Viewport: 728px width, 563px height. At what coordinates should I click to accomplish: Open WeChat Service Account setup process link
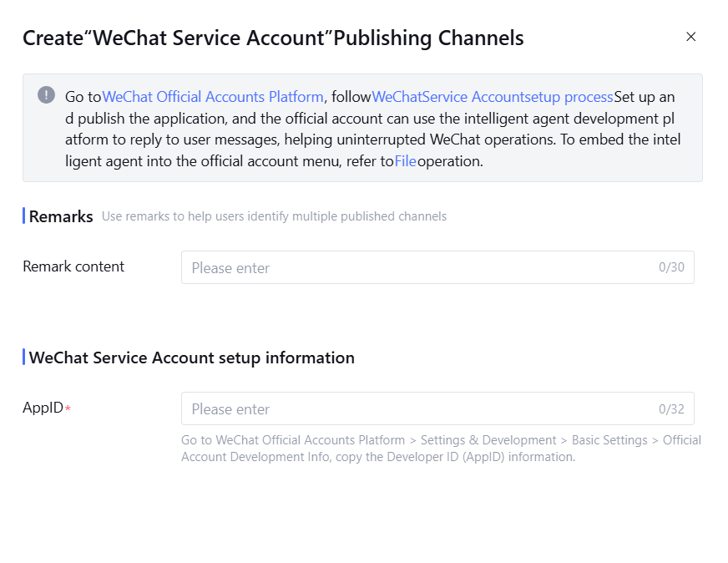[493, 96]
